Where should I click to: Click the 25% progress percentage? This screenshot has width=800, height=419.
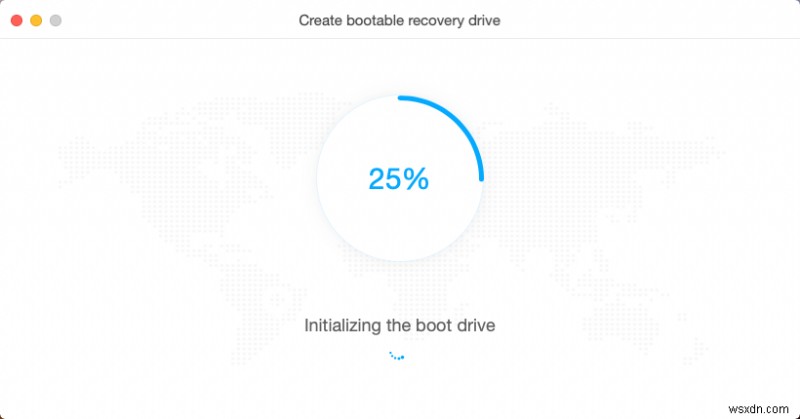[x=398, y=179]
